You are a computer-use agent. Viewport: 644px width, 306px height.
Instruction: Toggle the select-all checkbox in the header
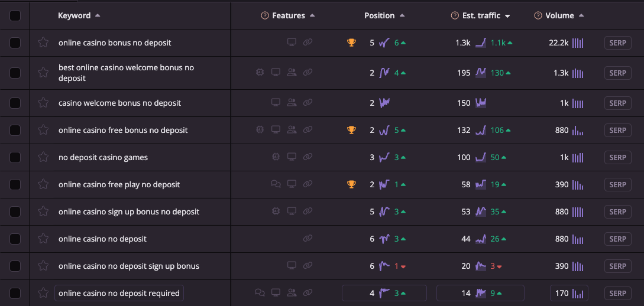pyautogui.click(x=15, y=16)
